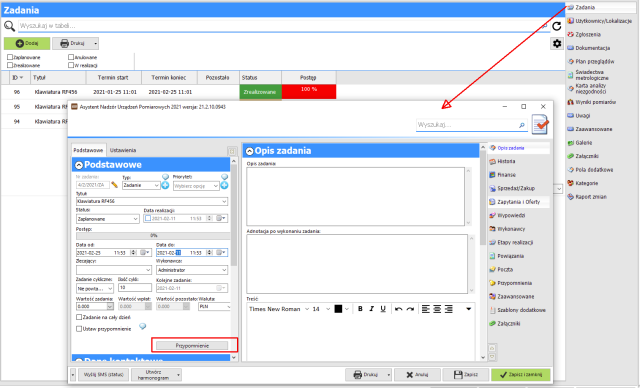Click the Anuluj button
The height and width of the screenshot is (388, 640).
pos(417,375)
